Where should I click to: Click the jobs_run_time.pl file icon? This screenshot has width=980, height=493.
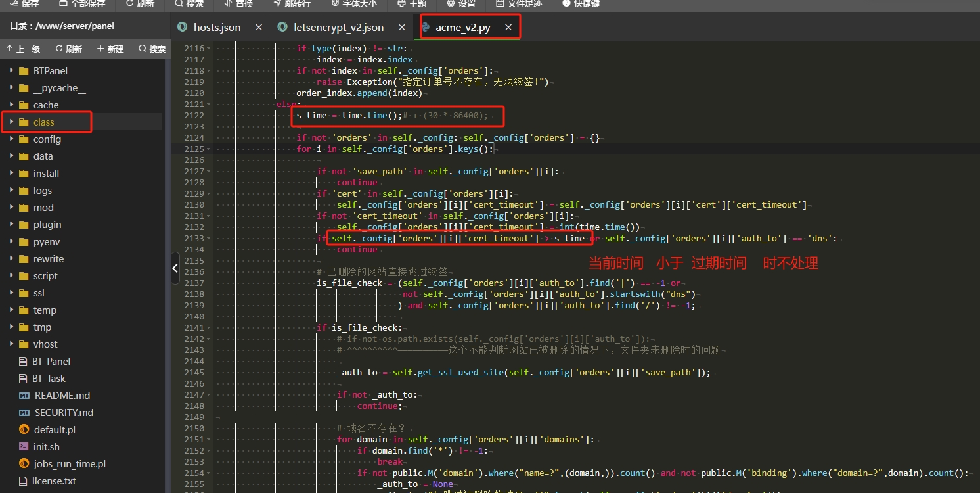24,463
